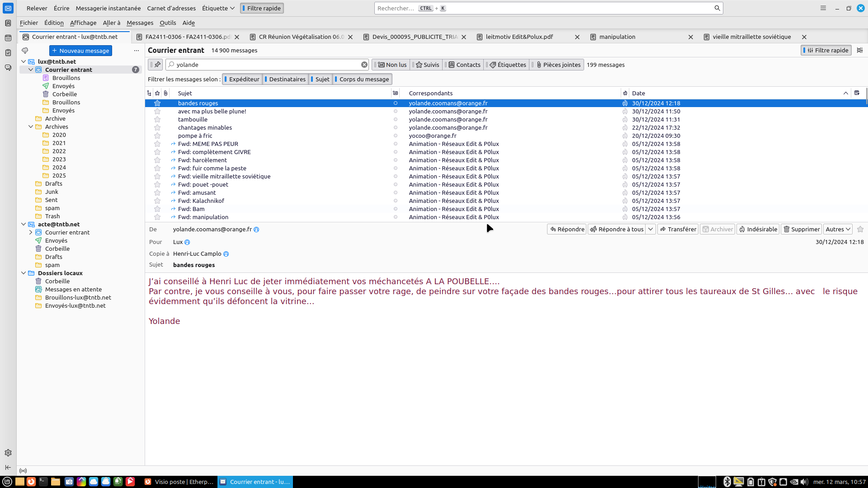Open the tasks sidebar icon
This screenshot has height=488, width=868.
click(8, 53)
